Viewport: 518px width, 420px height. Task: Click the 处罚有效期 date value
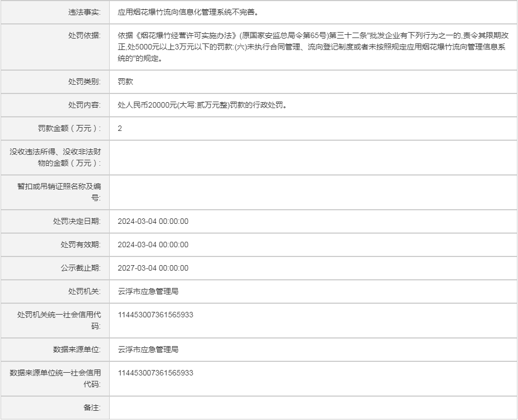[x=153, y=245]
